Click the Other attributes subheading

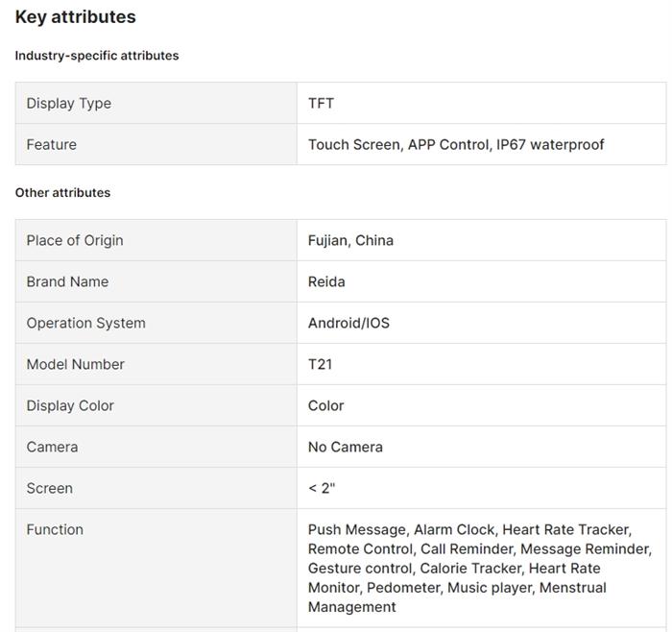pyautogui.click(x=63, y=193)
